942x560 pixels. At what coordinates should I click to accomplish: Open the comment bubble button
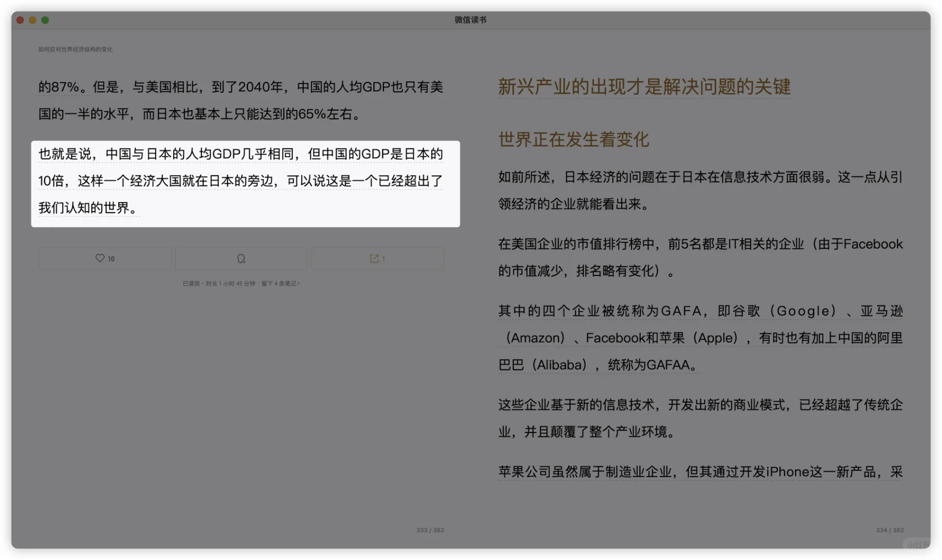click(241, 258)
